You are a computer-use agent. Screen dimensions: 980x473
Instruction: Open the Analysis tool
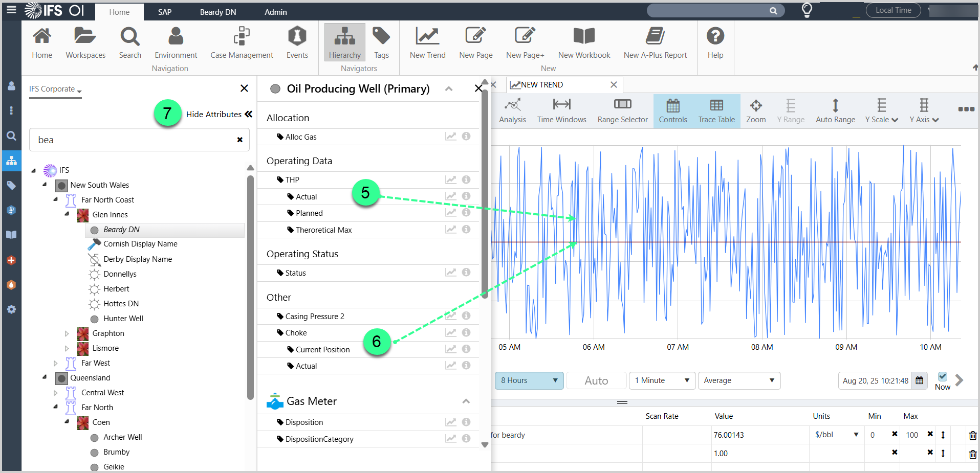[512, 111]
